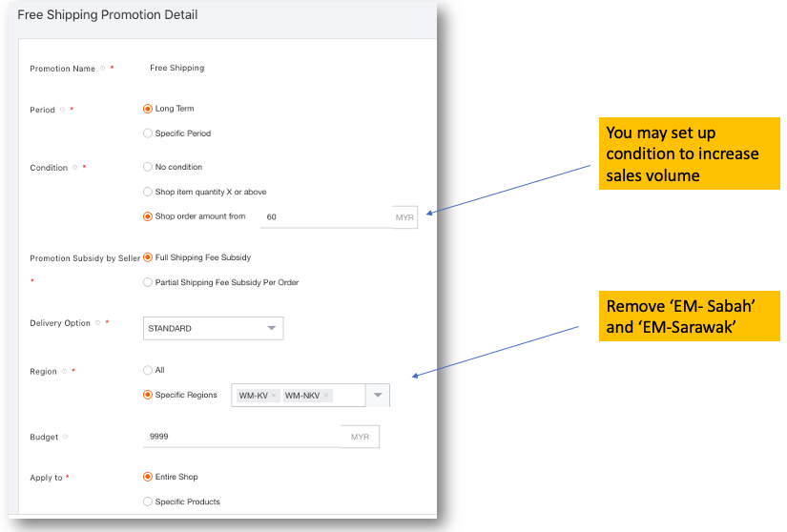Click the Region info icon

pyautogui.click(x=64, y=371)
